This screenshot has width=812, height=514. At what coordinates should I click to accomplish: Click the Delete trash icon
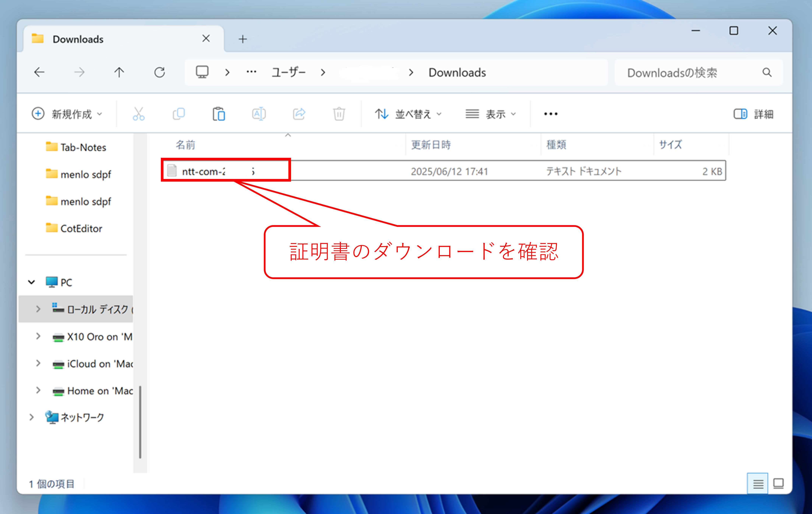339,114
